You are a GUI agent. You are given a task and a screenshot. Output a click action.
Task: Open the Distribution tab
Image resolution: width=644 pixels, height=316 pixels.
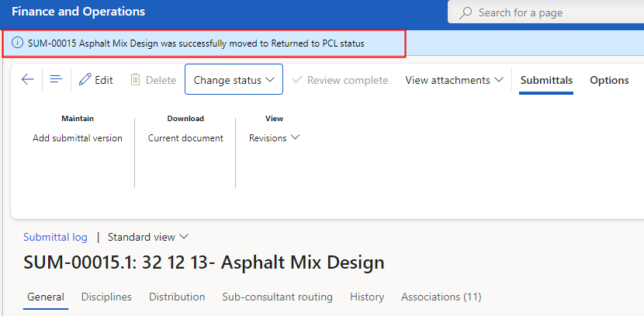tap(177, 297)
